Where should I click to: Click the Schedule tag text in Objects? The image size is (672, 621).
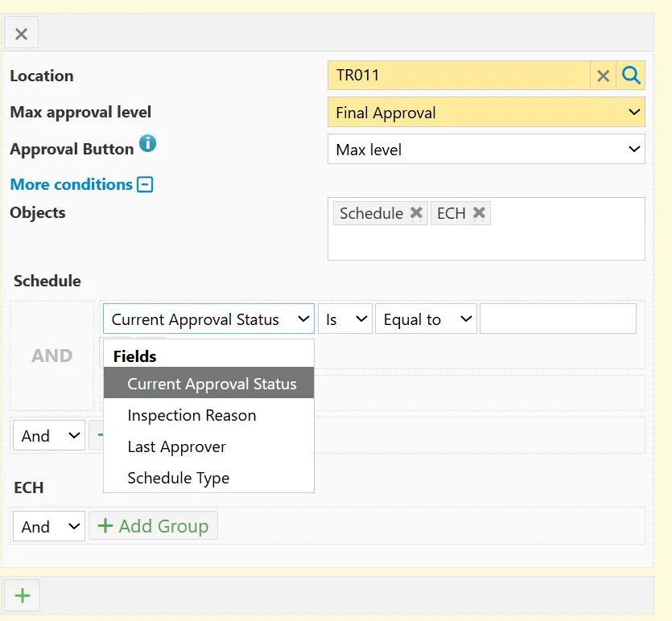click(x=371, y=213)
